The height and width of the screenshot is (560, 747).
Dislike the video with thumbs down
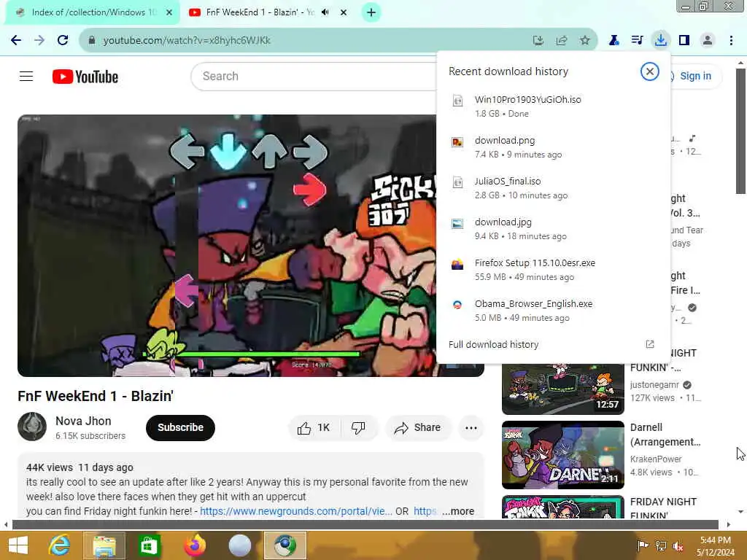point(358,427)
